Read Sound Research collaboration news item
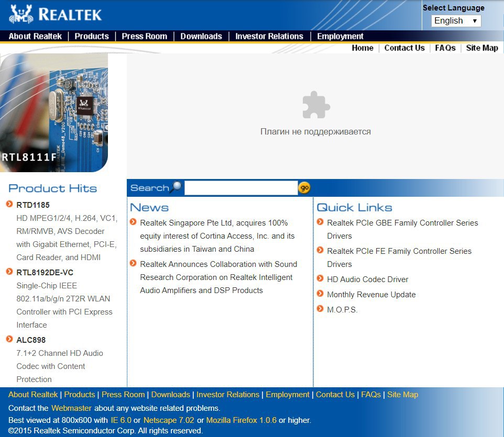 pos(218,277)
